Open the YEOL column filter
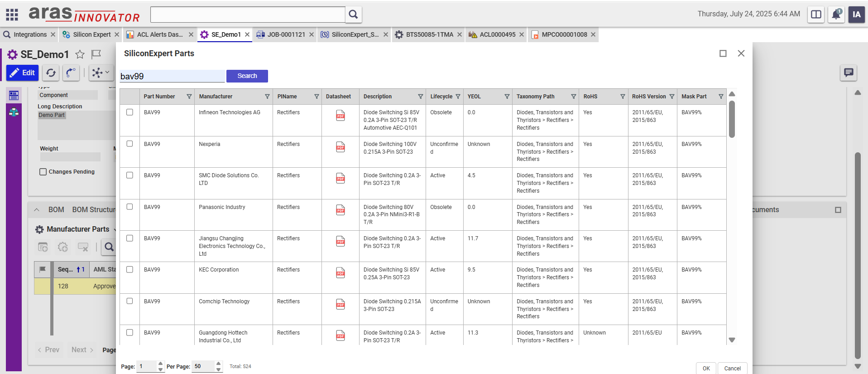The height and width of the screenshot is (374, 868). [507, 97]
